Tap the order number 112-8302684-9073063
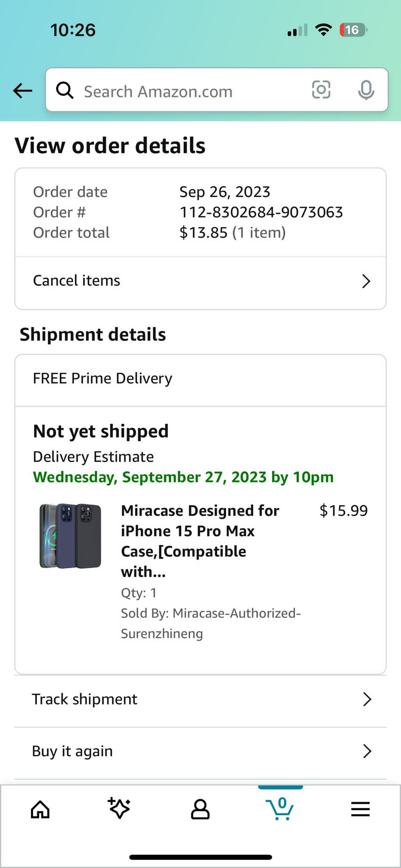Viewport: 401px width, 868px height. pyautogui.click(x=261, y=212)
